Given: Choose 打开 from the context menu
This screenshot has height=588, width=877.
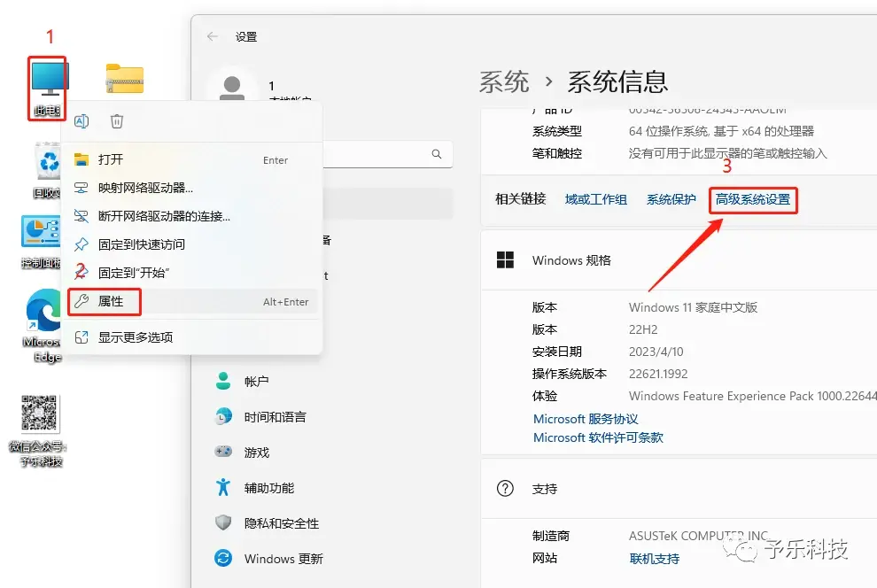Looking at the screenshot, I should [192, 160].
